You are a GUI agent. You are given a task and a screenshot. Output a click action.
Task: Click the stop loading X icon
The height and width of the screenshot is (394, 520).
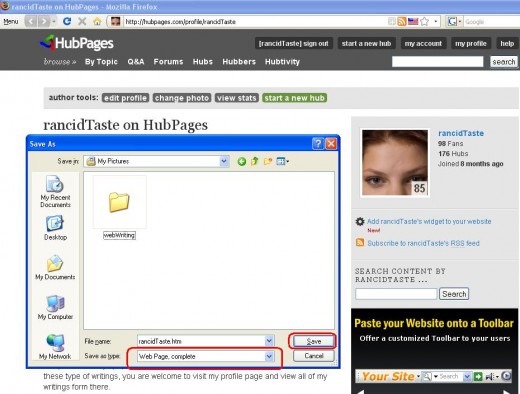click(x=82, y=22)
